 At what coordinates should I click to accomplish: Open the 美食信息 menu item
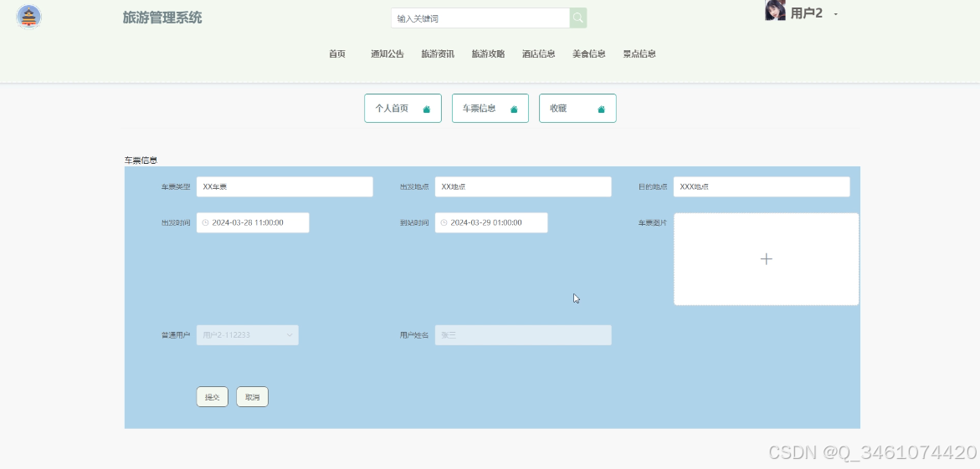pyautogui.click(x=588, y=54)
